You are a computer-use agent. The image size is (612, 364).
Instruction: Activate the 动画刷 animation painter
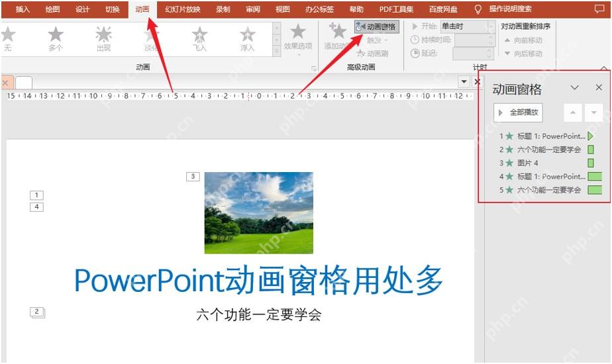click(373, 53)
